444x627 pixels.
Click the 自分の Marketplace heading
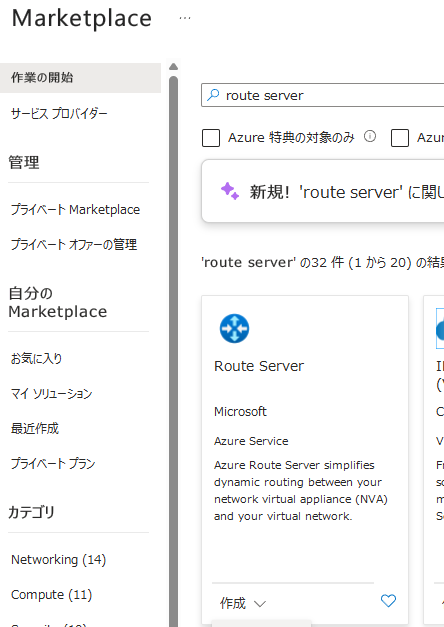tap(58, 302)
